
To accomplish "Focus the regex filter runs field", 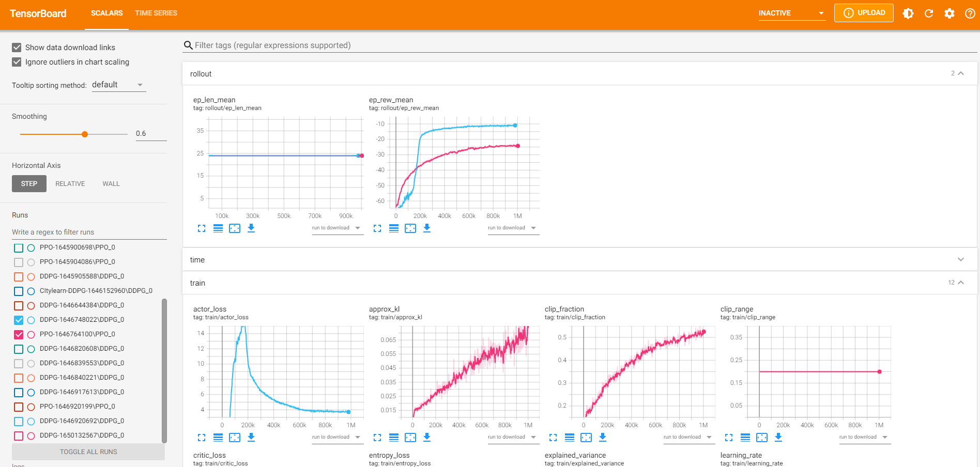I will 89,232.
